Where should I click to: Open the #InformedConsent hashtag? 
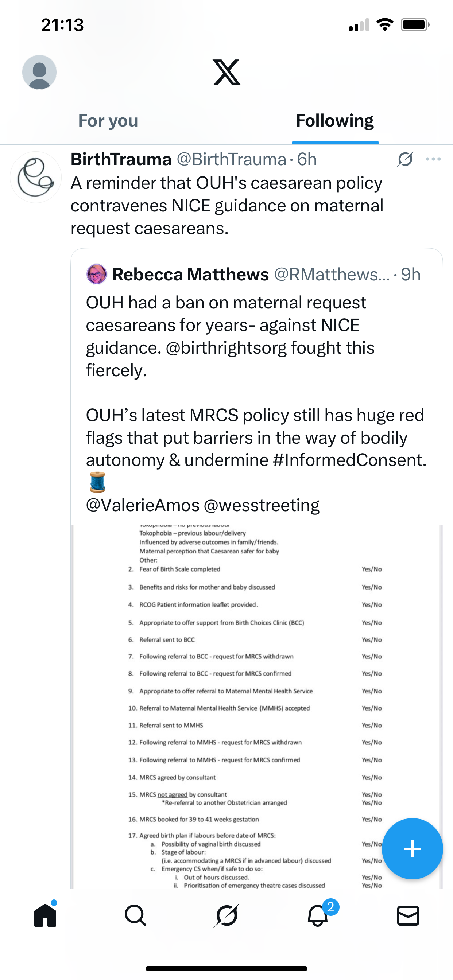pyautogui.click(x=349, y=460)
